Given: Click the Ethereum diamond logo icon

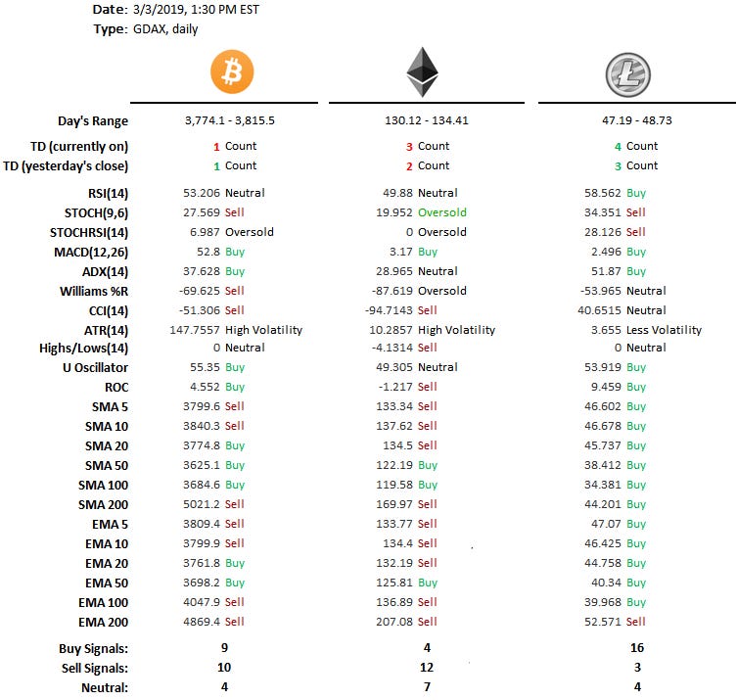Looking at the screenshot, I should pos(422,72).
